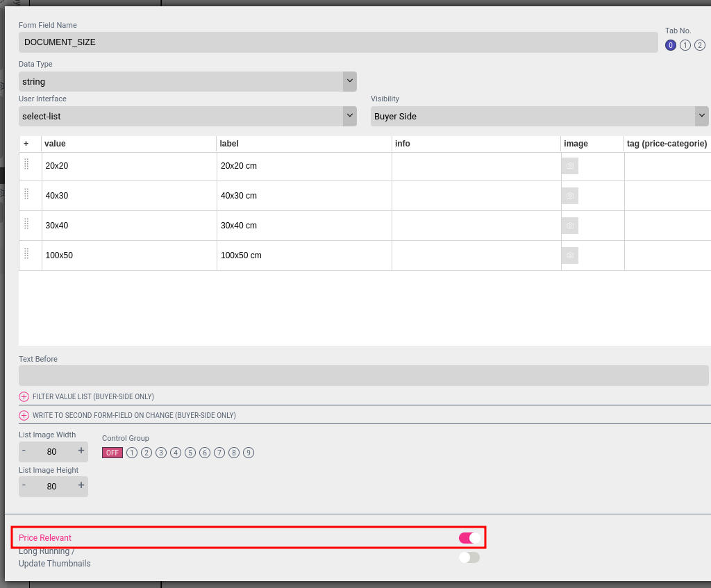Choose Control Group 4

tap(176, 453)
